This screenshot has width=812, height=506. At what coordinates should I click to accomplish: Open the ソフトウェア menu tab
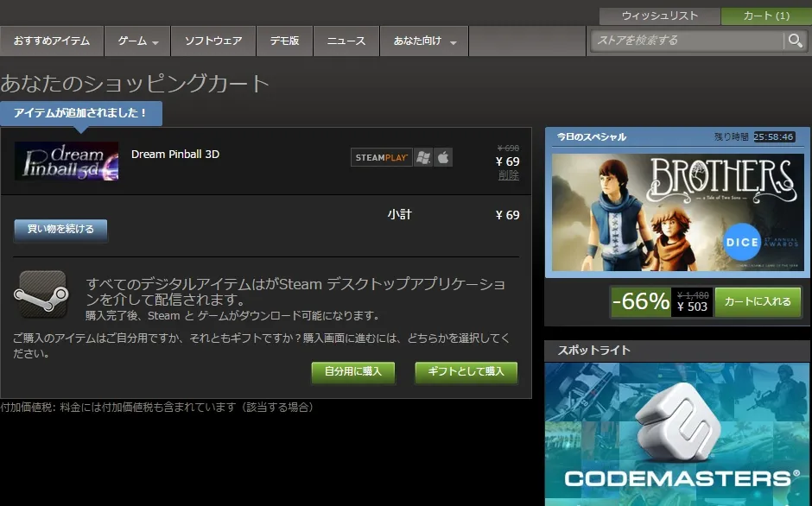(x=213, y=41)
